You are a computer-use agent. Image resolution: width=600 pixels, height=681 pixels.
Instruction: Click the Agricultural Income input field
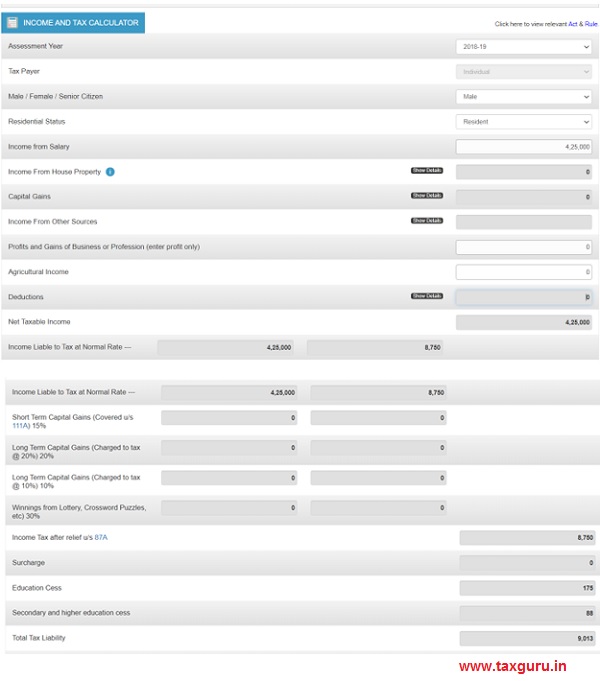[523, 272]
